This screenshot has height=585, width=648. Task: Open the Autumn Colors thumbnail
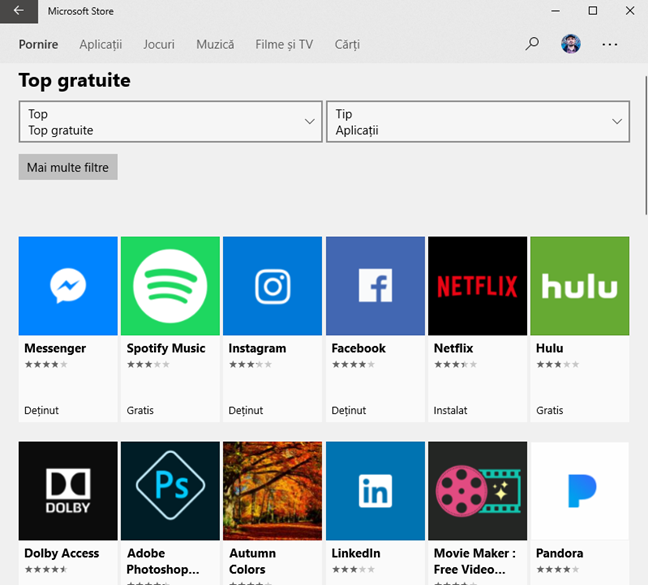point(272,491)
